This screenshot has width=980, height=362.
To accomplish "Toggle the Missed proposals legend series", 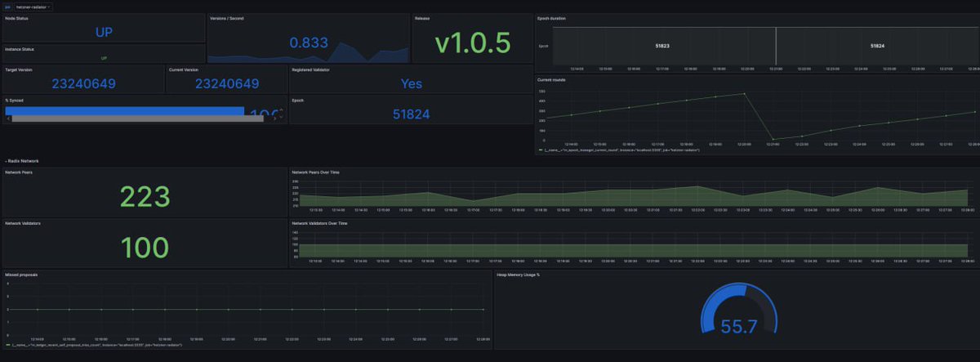I will tap(96, 345).
